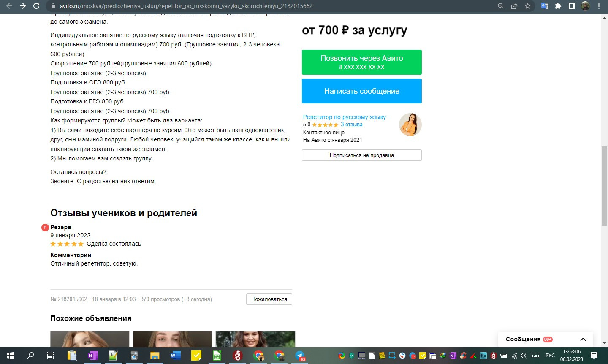Open the Extensions puzzle menu
Screen dimensions: 608x364
tap(558, 6)
